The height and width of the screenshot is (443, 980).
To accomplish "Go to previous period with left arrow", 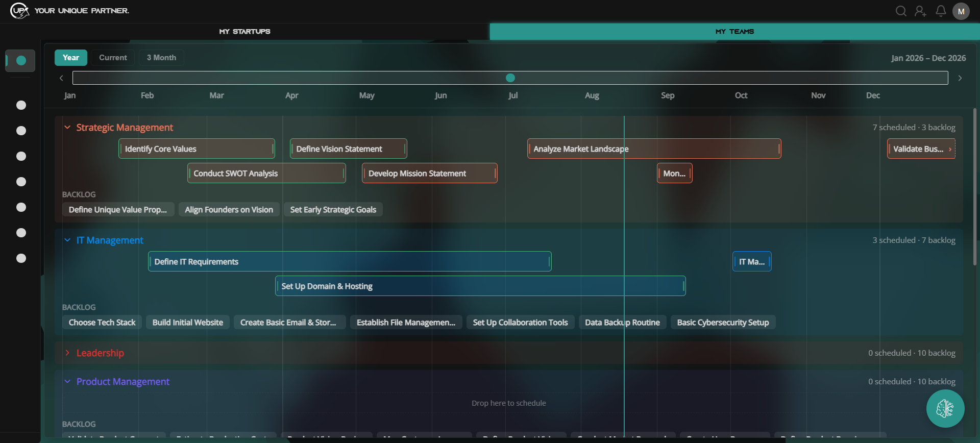I will [x=61, y=78].
